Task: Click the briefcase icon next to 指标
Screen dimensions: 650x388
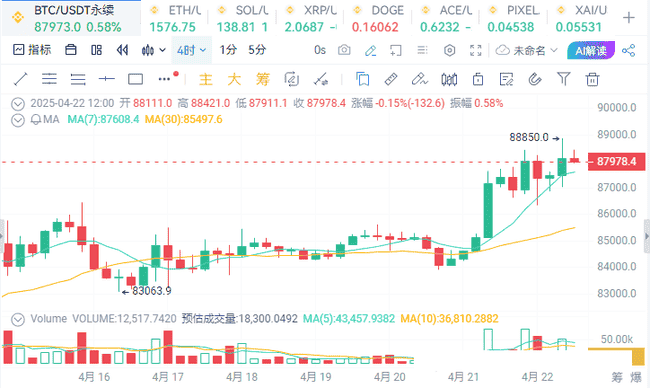Action: (x=71, y=50)
